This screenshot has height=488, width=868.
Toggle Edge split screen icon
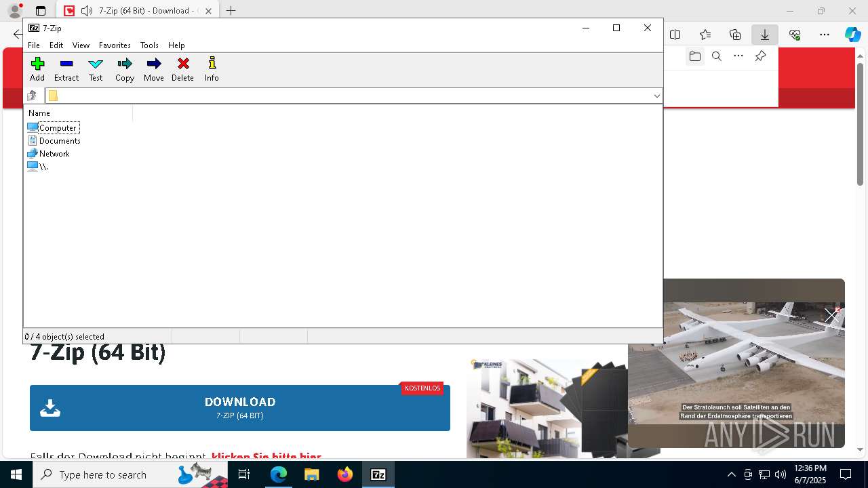pos(675,35)
